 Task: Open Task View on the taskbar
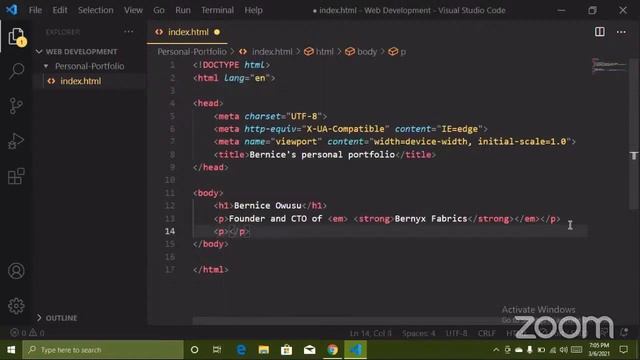coord(217,350)
